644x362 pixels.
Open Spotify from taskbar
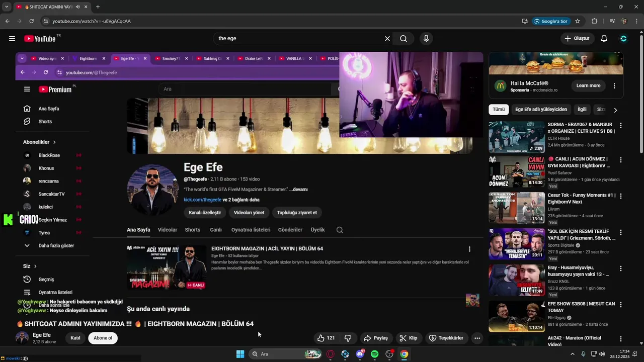pyautogui.click(x=375, y=354)
